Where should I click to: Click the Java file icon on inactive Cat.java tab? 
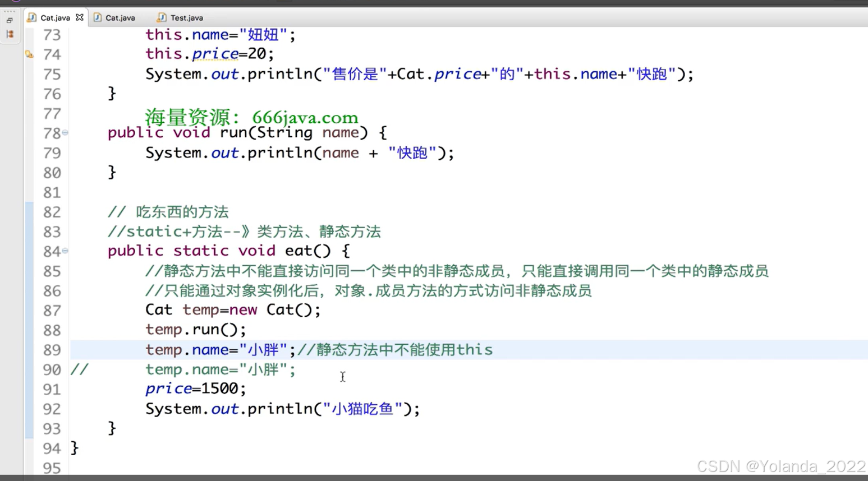click(98, 18)
